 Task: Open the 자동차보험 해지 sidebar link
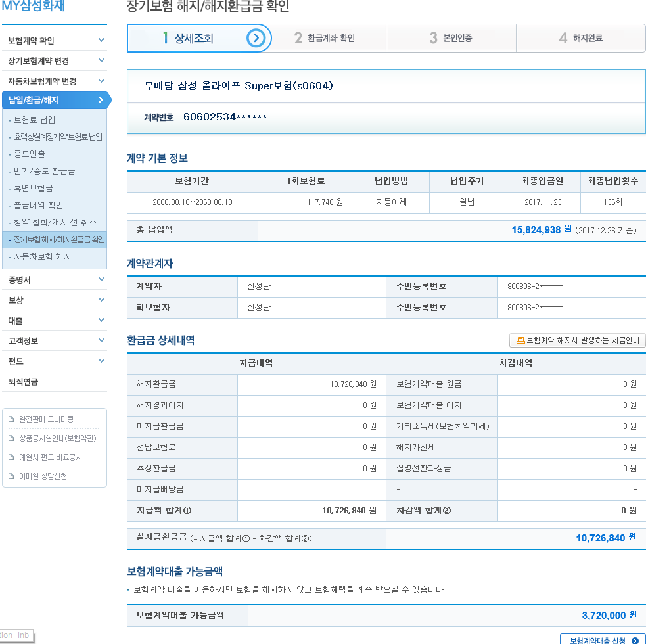(42, 256)
